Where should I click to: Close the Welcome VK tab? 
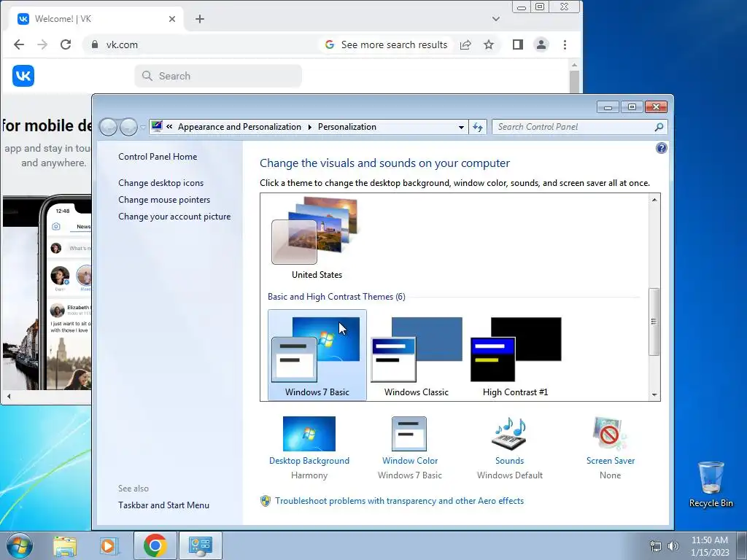pyautogui.click(x=172, y=19)
